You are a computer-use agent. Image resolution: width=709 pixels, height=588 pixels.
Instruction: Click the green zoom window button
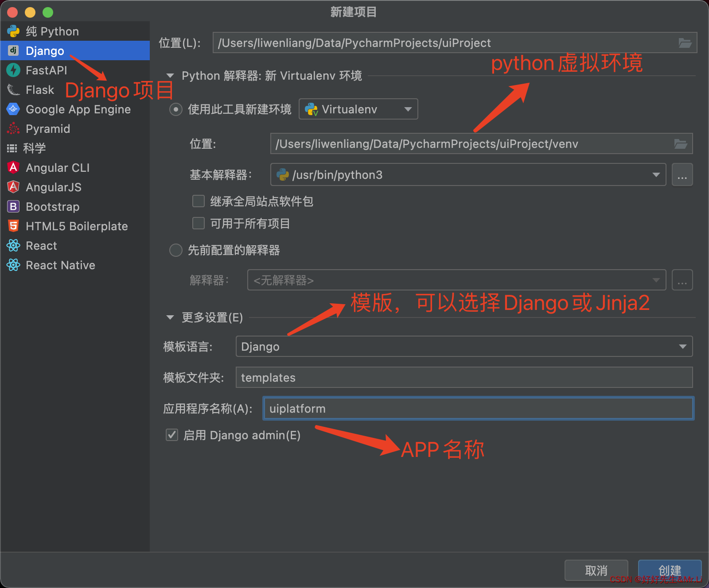click(48, 12)
